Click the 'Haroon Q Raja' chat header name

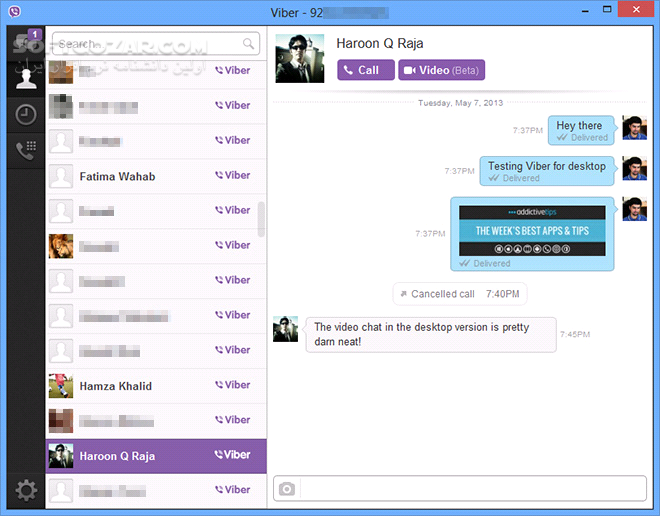tap(380, 43)
